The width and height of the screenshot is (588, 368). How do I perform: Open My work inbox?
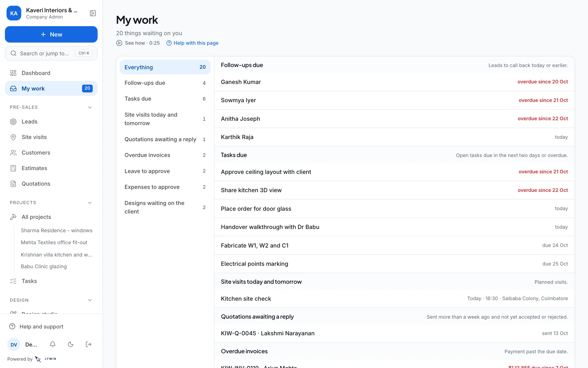point(51,88)
